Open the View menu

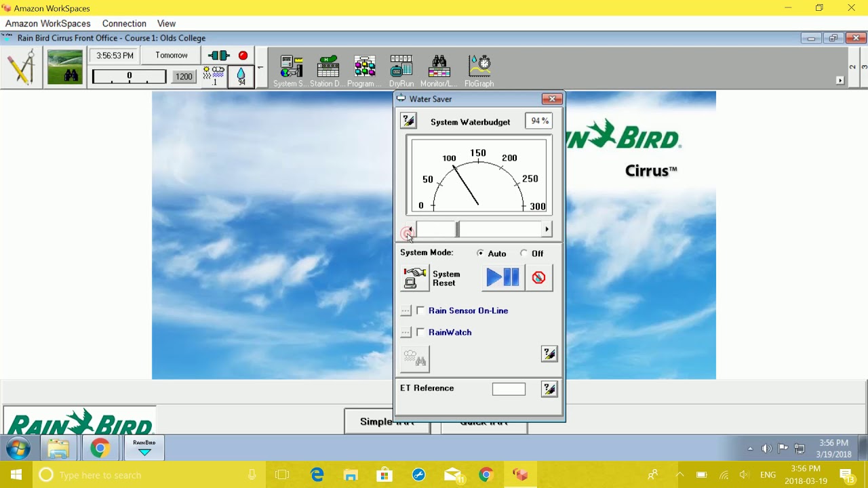tap(166, 23)
